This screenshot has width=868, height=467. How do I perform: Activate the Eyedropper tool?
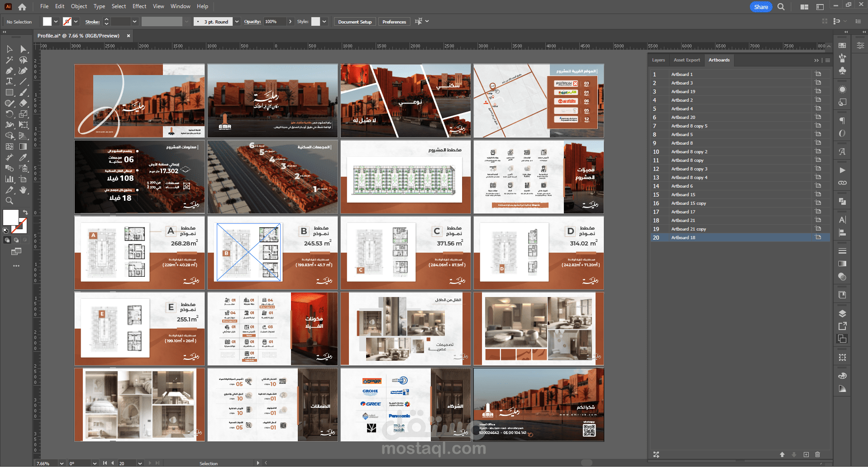coord(23,157)
